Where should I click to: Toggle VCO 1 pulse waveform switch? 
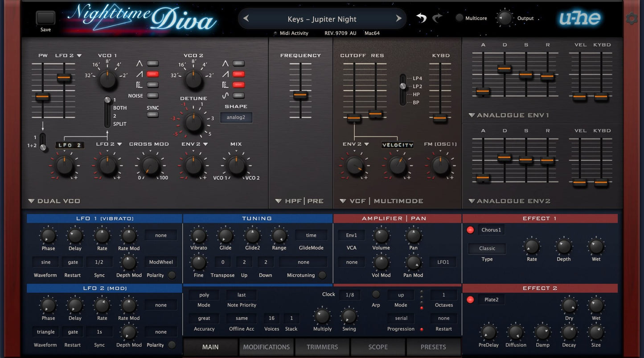[152, 85]
